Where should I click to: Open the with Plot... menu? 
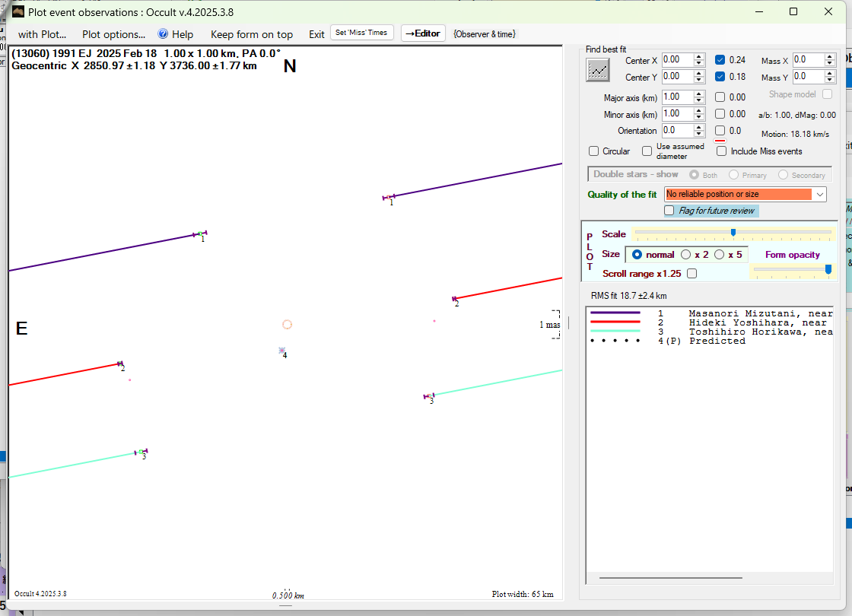click(42, 34)
